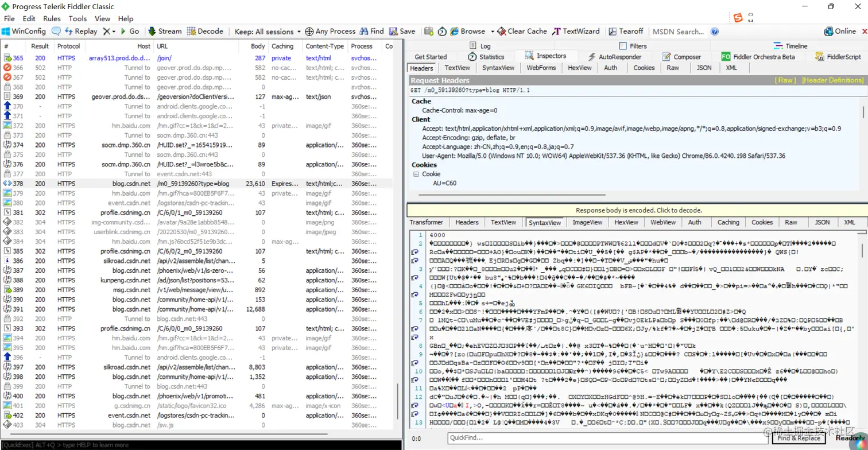Click the MSDN help question icon

[715, 32]
